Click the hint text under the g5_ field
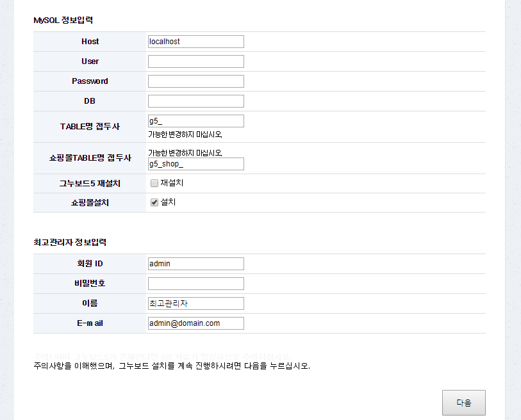Viewport: 521px width, 420px height. [x=185, y=135]
